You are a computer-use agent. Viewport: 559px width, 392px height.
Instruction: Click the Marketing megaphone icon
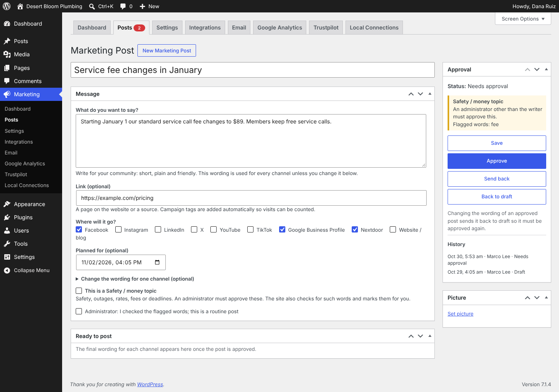click(7, 94)
